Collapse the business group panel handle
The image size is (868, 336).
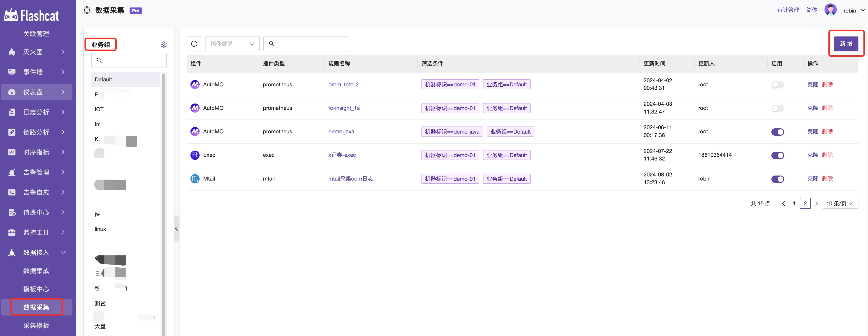(176, 228)
